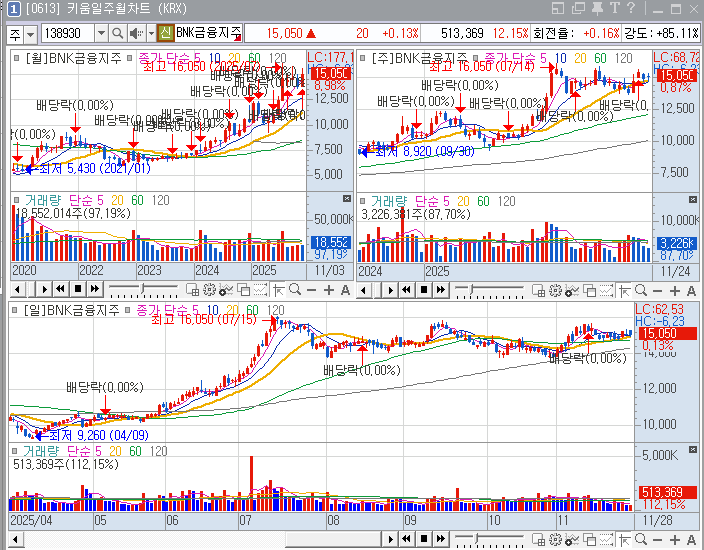Click the range-fit dotted chart icon in monthly toolbar
The image size is (704, 550).
point(260,290)
